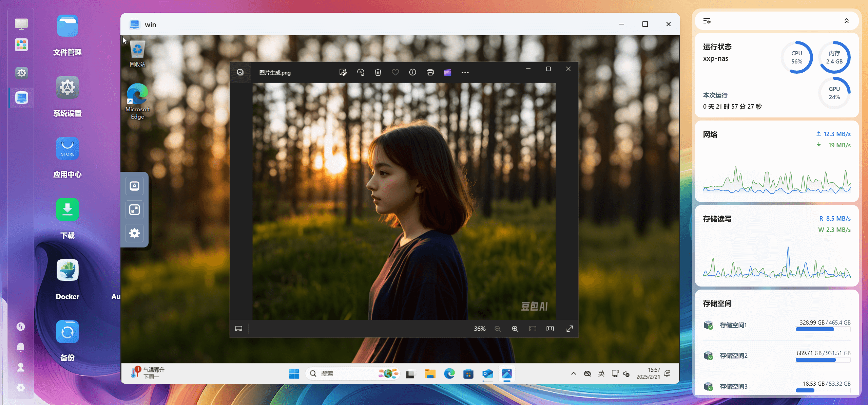Screen dimensions: 868x405
Task: Enter fullscreen in Photos viewer
Action: [570, 329]
